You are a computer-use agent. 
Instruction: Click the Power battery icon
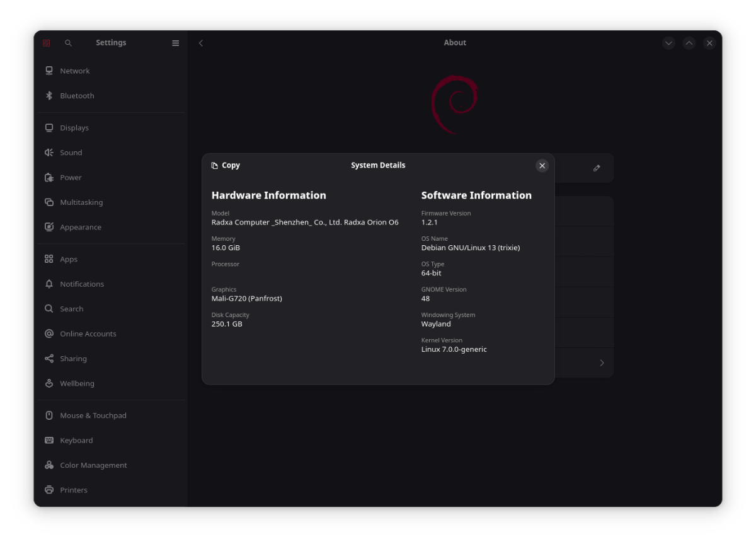(x=49, y=177)
